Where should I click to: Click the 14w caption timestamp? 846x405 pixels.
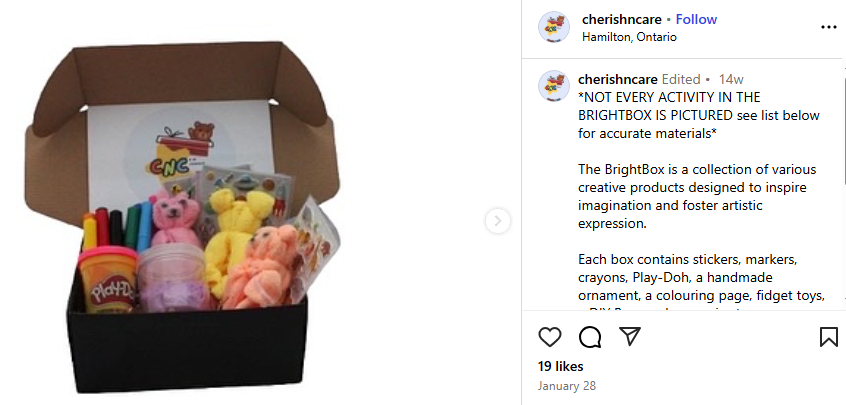731,79
